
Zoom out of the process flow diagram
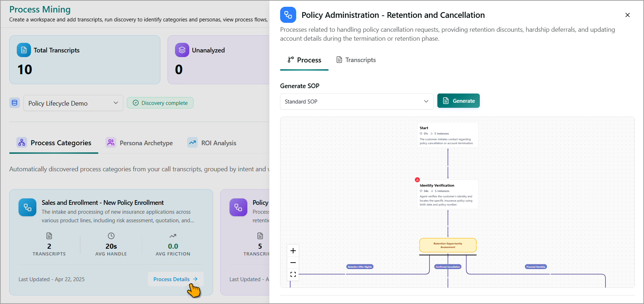tap(293, 263)
